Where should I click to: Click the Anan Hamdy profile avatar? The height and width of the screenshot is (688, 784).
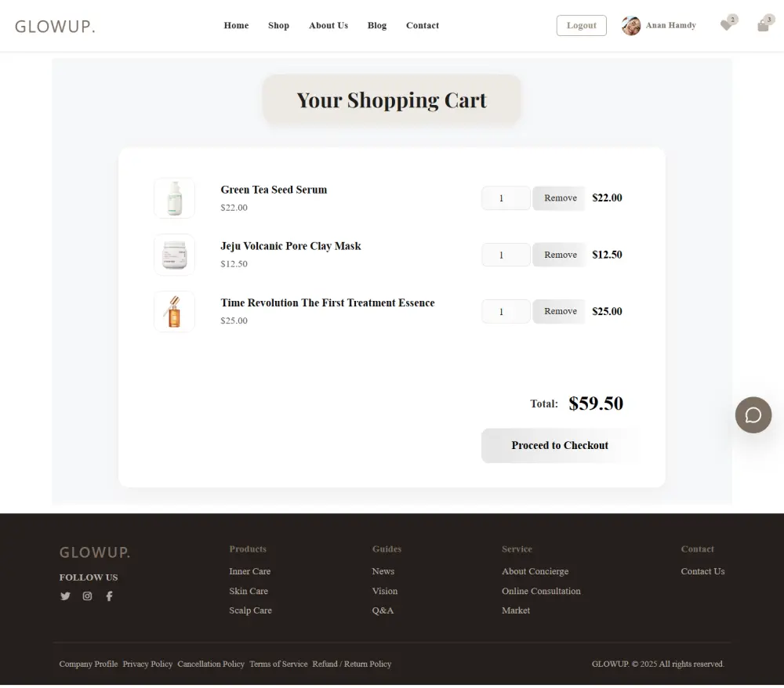[630, 25]
